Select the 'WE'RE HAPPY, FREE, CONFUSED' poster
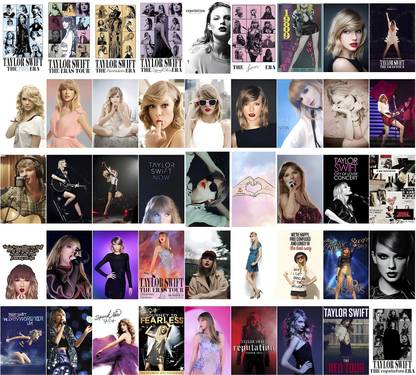416x375 pixels. [x=300, y=265]
